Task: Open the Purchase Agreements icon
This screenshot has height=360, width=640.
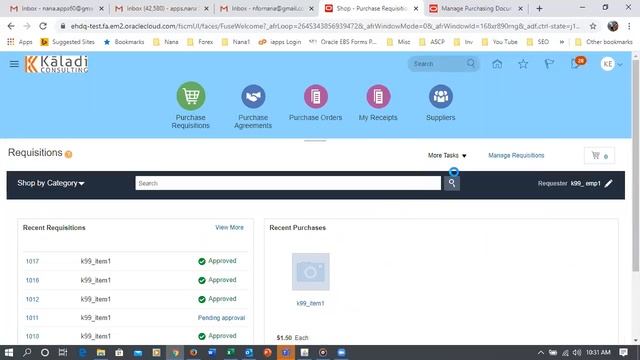Action: [253, 96]
